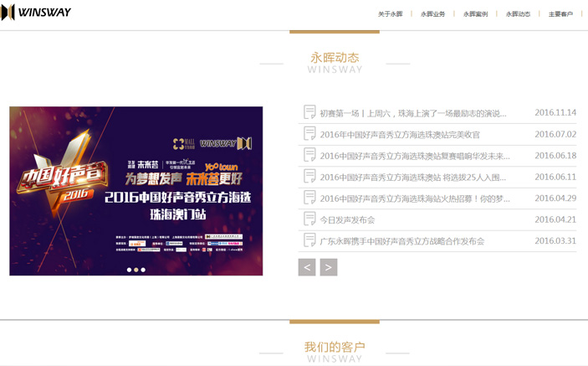
Task: Open the 永晖业务 menu item
Action: pos(432,14)
